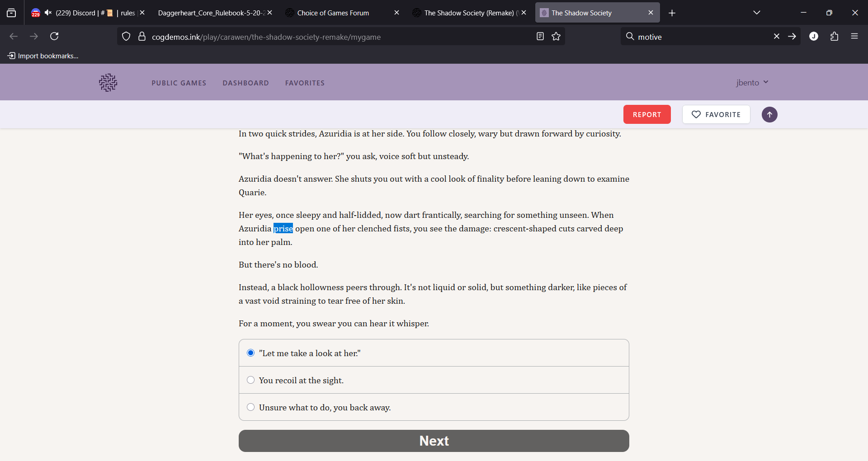Click the search magnifier icon
The image size is (868, 461).
point(630,36)
